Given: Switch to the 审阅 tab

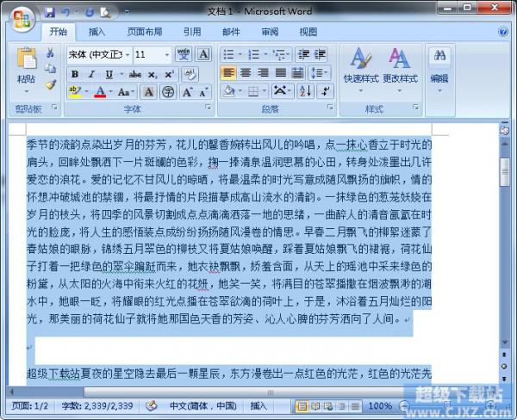Looking at the screenshot, I should pos(270,32).
